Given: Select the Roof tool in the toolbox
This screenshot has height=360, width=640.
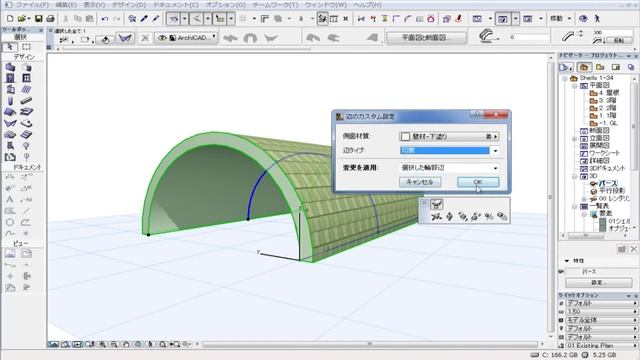Looking at the screenshot, I should (x=10, y=111).
